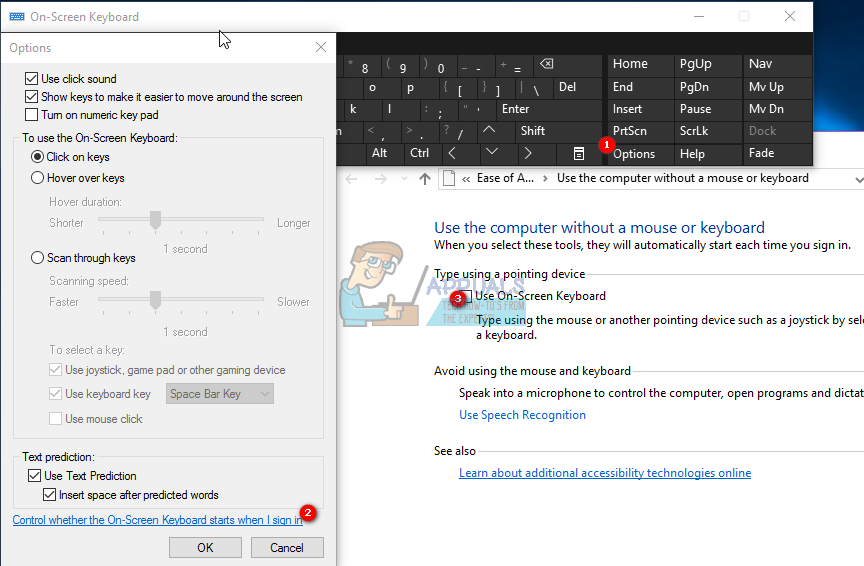Click OK in Options dialog
Viewport: 864px width, 566px height.
coord(205,547)
